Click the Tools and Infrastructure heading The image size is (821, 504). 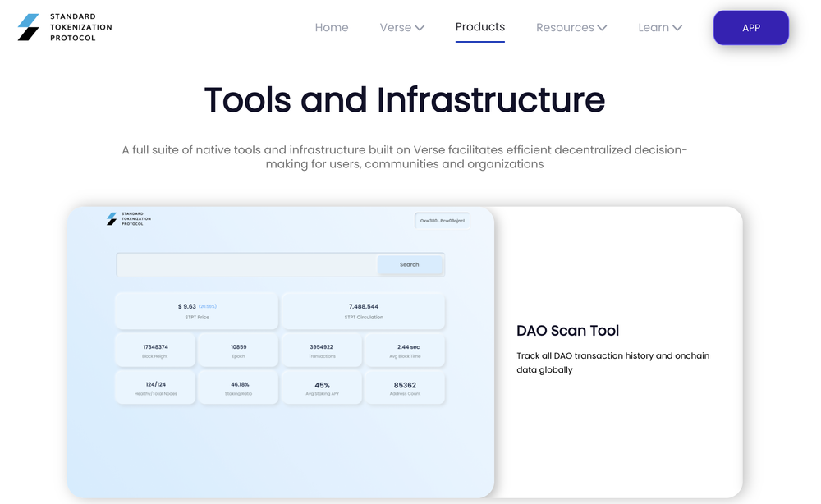404,99
